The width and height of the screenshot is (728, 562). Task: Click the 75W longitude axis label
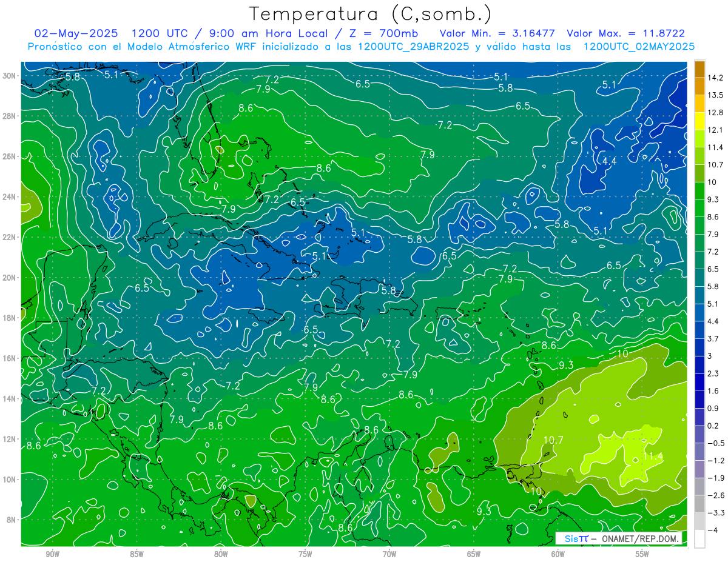pyautogui.click(x=305, y=554)
